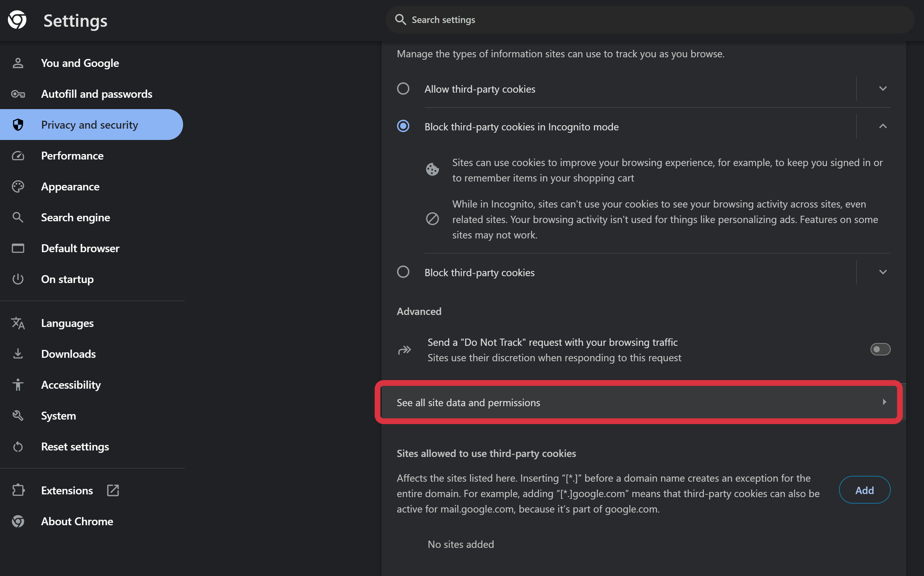This screenshot has height=576, width=924.
Task: Expand Allow third-party cookies details chevron
Action: pyautogui.click(x=883, y=89)
